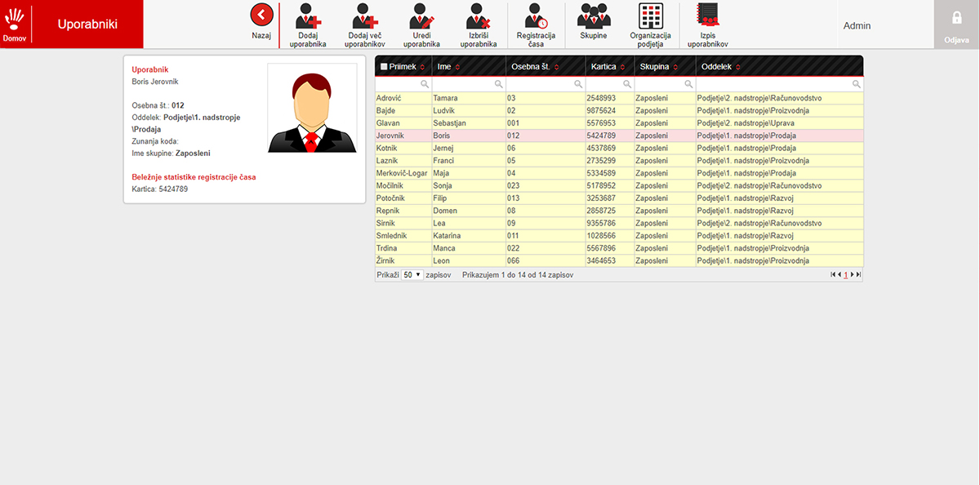Select the Laznik row
This screenshot has width=980, height=485.
tap(618, 161)
